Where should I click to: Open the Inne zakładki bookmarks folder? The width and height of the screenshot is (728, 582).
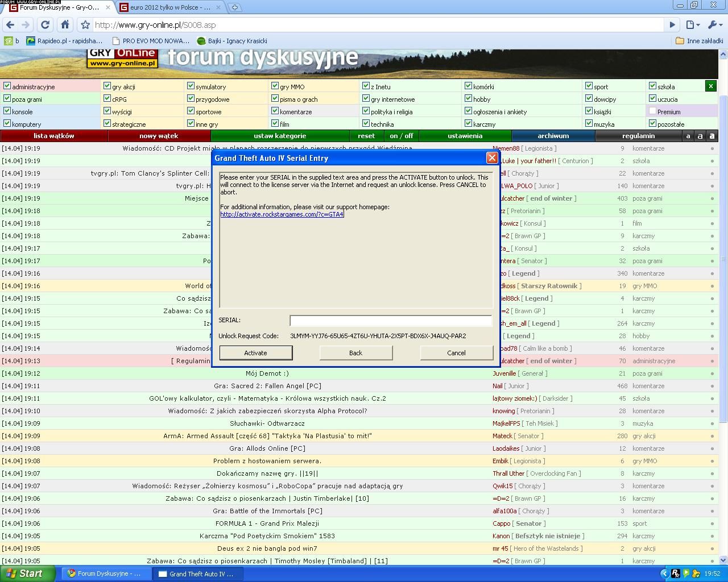pyautogui.click(x=699, y=41)
